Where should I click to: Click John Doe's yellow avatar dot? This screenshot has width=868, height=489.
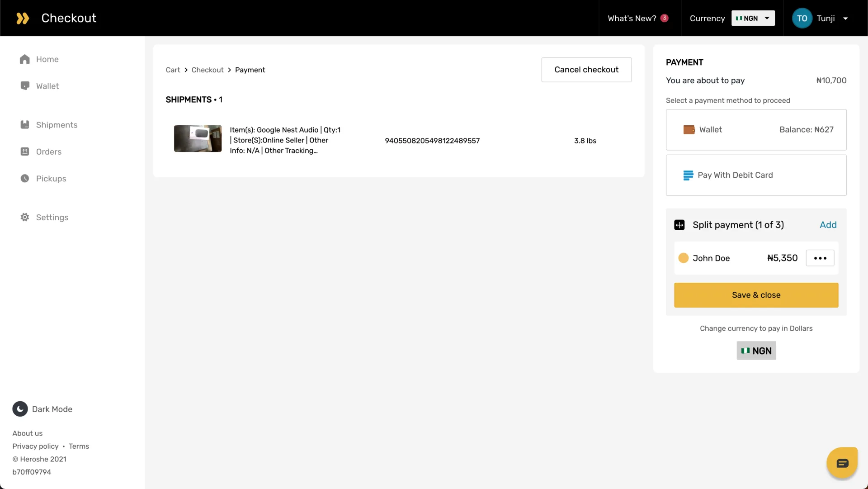tap(684, 258)
